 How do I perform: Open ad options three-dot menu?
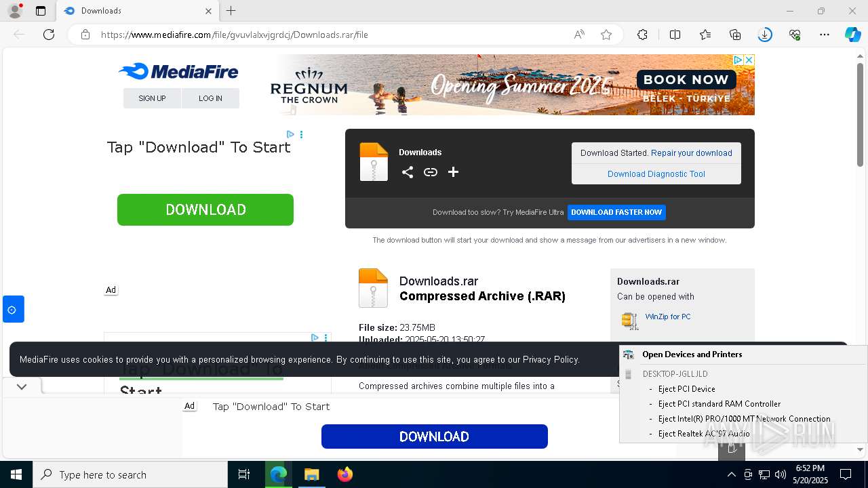tap(301, 134)
